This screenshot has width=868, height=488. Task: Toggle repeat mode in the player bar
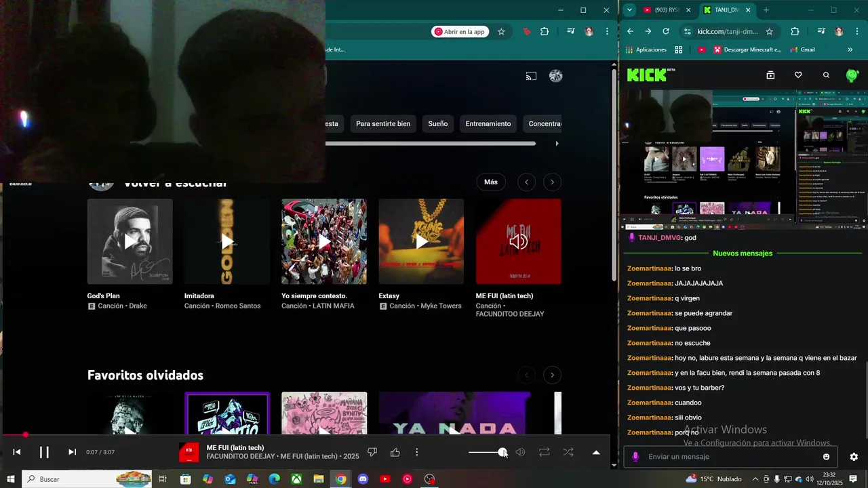click(544, 452)
